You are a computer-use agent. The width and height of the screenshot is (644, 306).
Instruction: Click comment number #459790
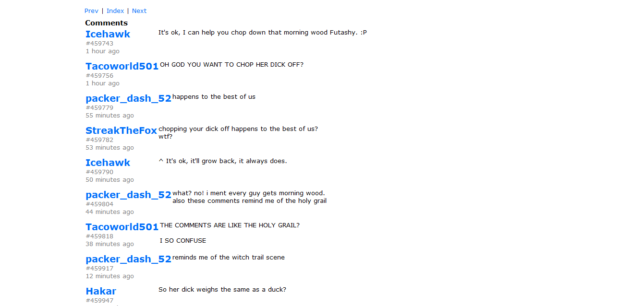[99, 172]
